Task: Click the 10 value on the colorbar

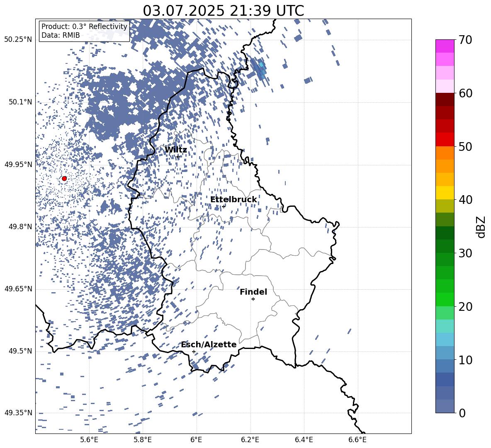Action: (x=465, y=360)
